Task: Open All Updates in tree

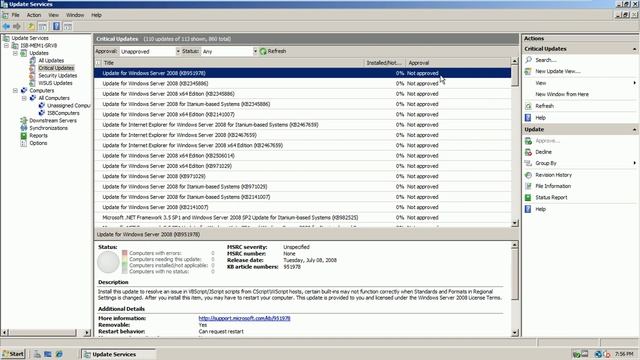Action: pyautogui.click(x=51, y=60)
